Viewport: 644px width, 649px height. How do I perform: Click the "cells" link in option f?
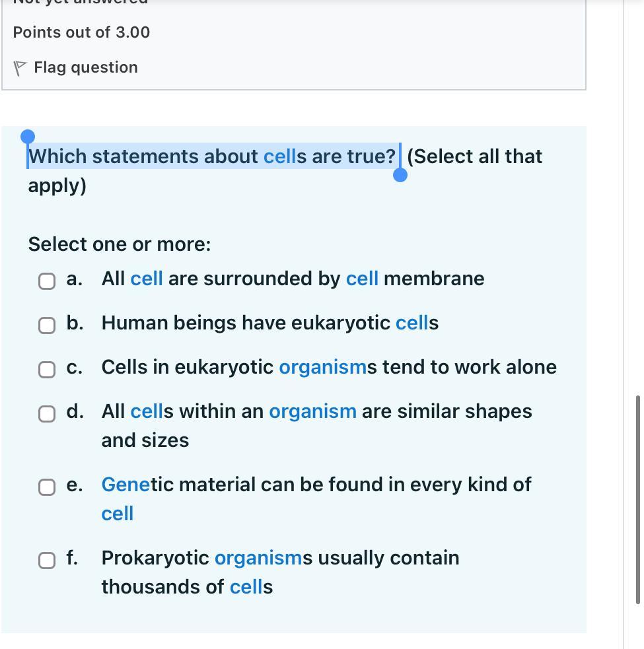click(246, 587)
